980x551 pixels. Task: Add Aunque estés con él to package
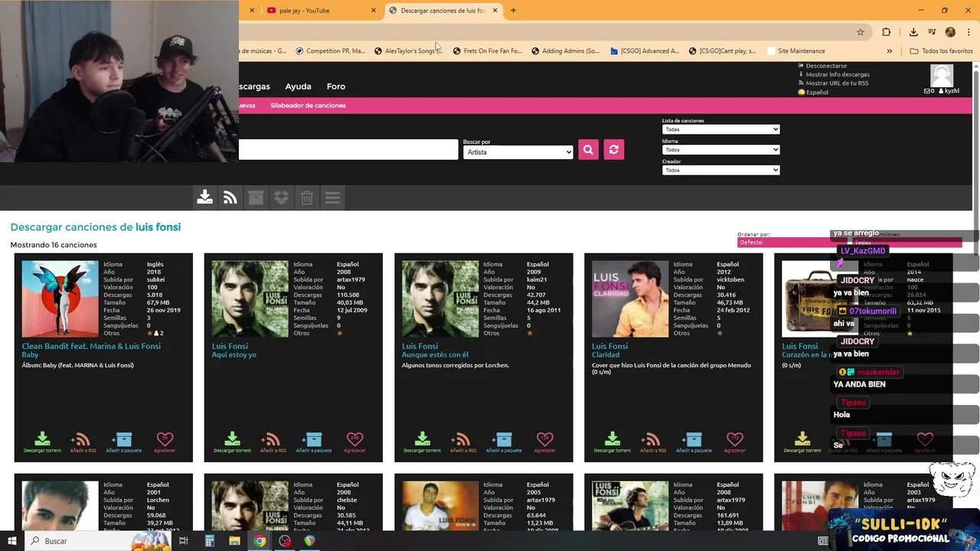point(503,442)
